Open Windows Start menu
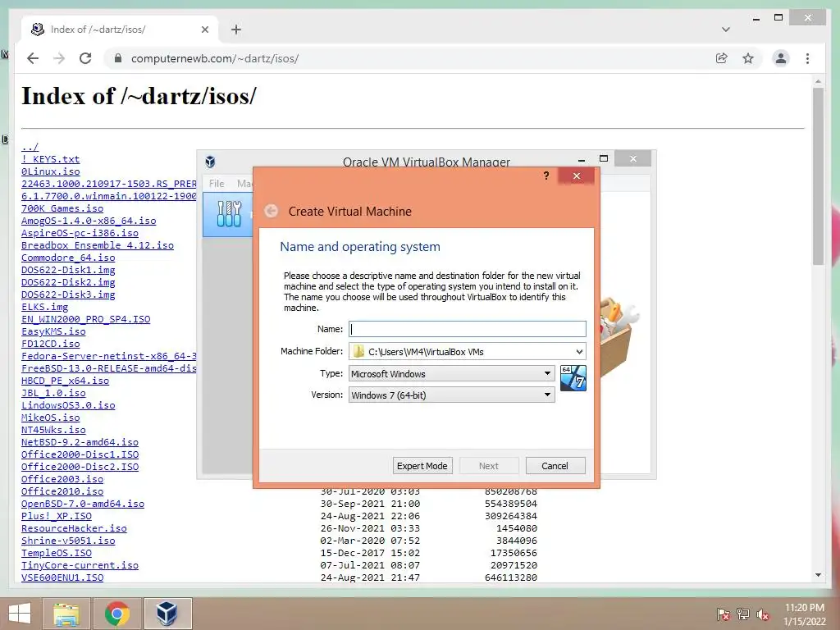 [x=20, y=614]
